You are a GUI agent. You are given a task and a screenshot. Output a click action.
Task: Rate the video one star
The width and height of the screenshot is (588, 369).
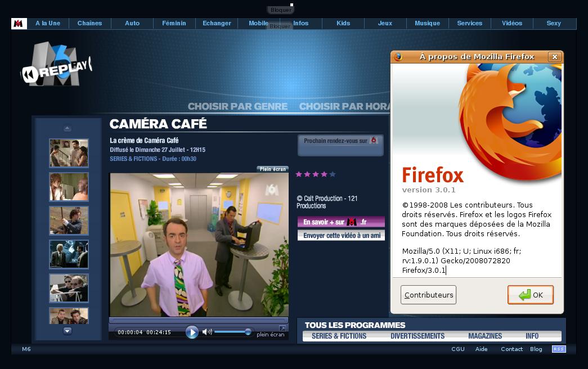point(299,174)
